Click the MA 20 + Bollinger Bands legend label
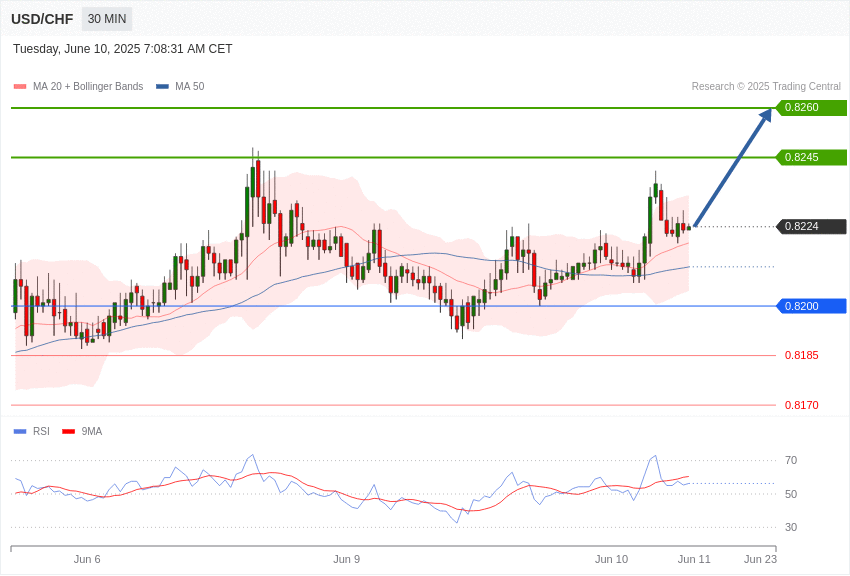Viewport: 850px width, 576px height. [x=88, y=87]
